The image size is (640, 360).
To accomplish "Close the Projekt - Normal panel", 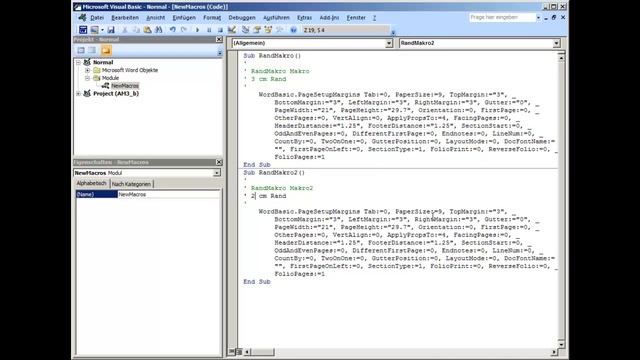I will pyautogui.click(x=219, y=40).
